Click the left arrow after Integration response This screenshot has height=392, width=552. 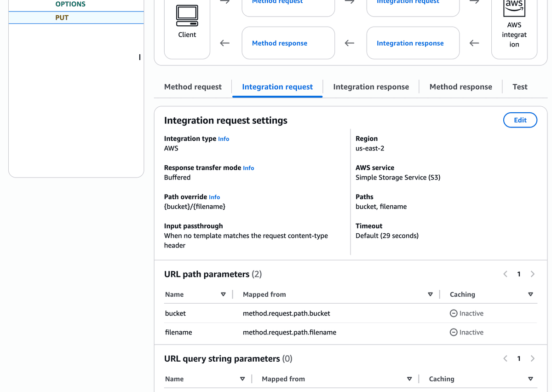pos(474,43)
